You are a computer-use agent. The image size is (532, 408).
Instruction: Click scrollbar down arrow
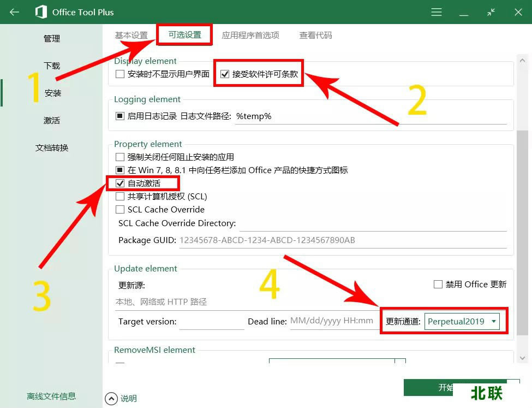click(x=523, y=358)
